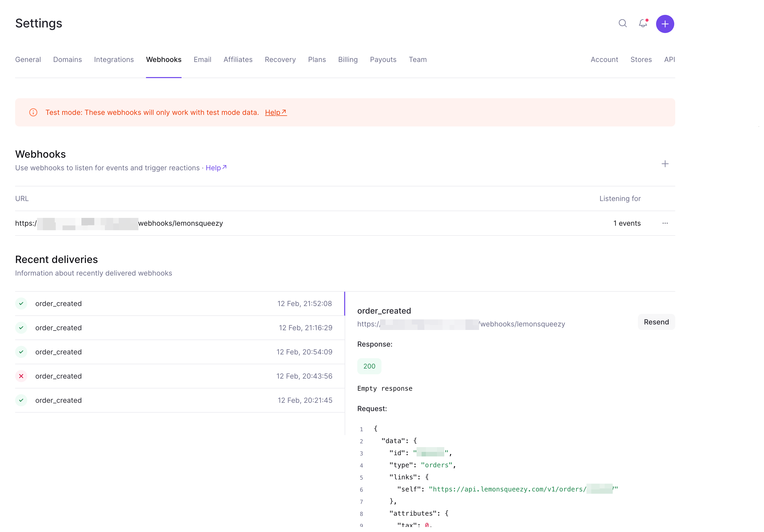Go to the API settings tab
The image size is (764, 532).
tap(669, 59)
